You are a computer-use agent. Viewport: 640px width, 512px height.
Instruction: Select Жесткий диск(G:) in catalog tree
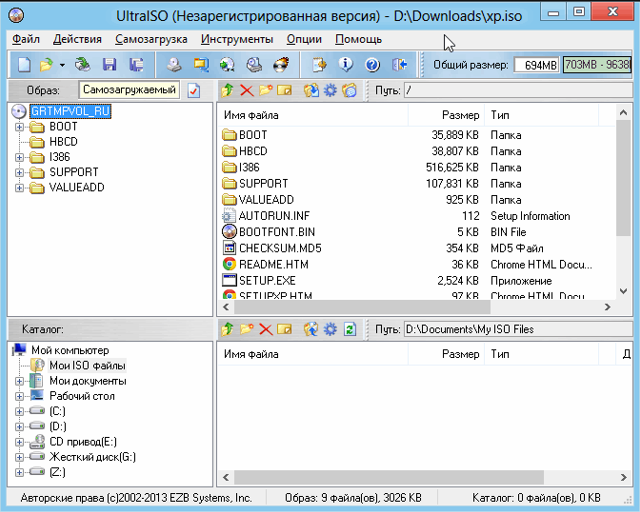[x=92, y=457]
